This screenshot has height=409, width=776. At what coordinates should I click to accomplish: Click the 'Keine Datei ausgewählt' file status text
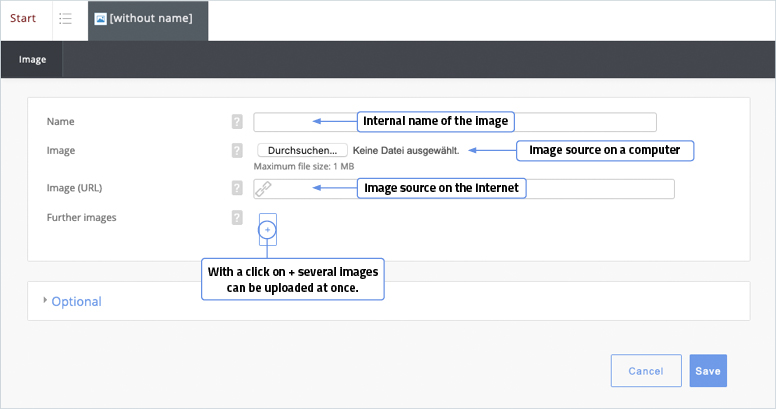coord(406,150)
